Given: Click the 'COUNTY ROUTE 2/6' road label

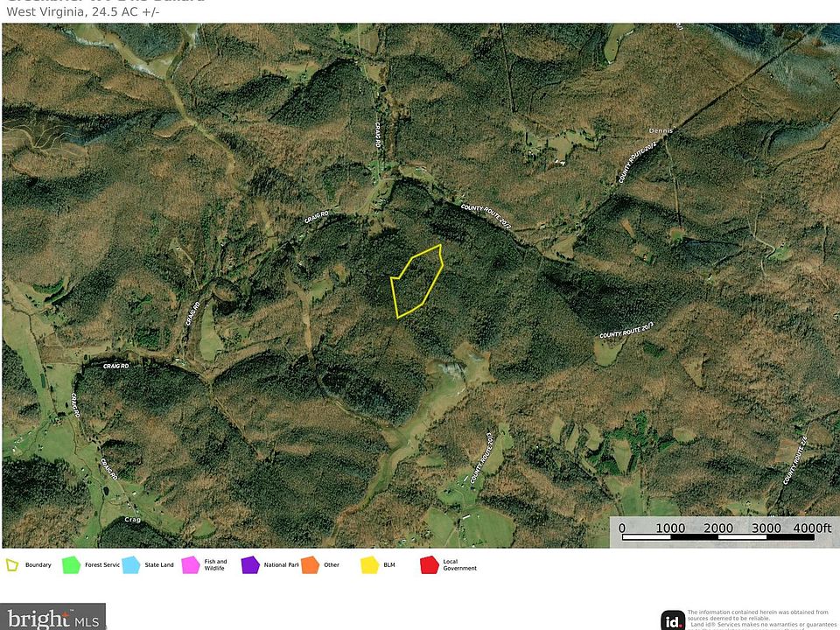Looking at the screenshot, I should (795, 460).
